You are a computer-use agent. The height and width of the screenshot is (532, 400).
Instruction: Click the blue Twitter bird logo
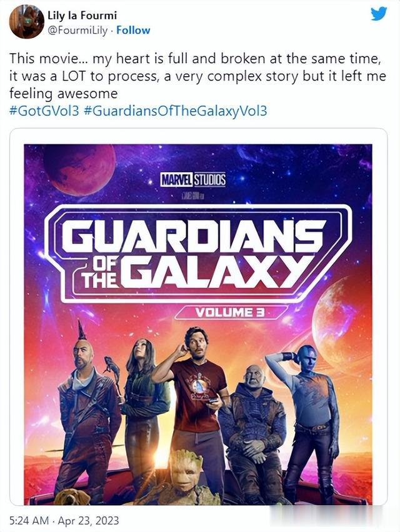click(x=379, y=14)
